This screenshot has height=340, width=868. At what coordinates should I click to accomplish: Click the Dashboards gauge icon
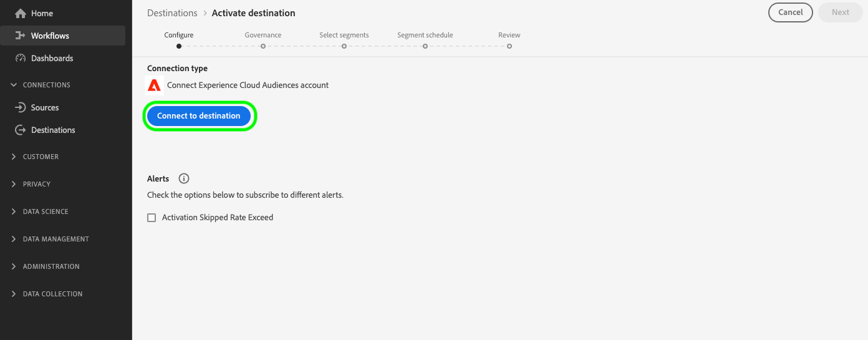pyautogui.click(x=20, y=58)
